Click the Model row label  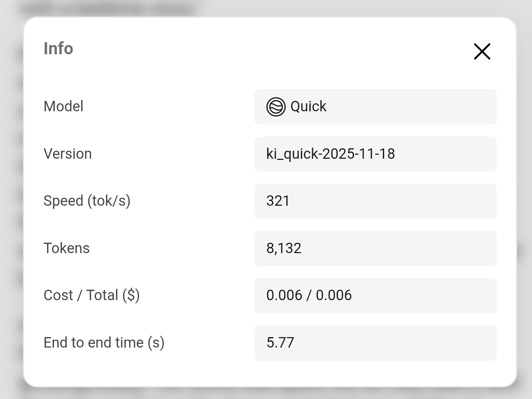[63, 106]
